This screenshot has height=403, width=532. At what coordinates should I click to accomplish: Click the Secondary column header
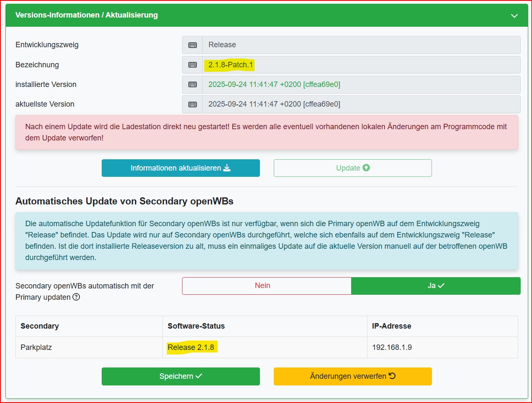point(89,326)
